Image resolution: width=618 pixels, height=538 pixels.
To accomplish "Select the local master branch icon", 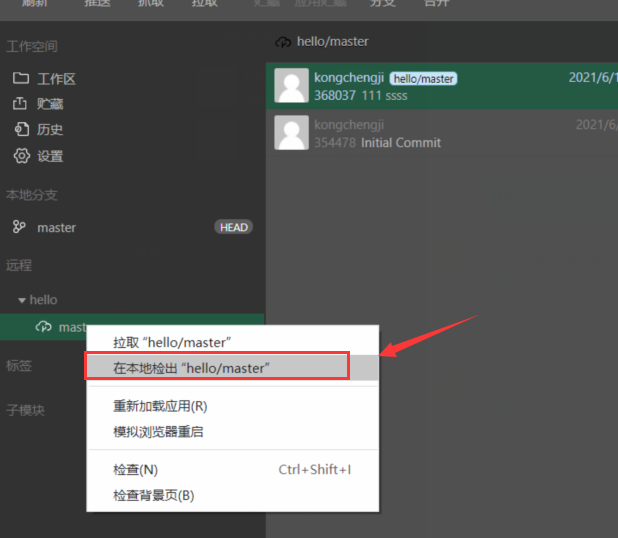I will tap(19, 227).
